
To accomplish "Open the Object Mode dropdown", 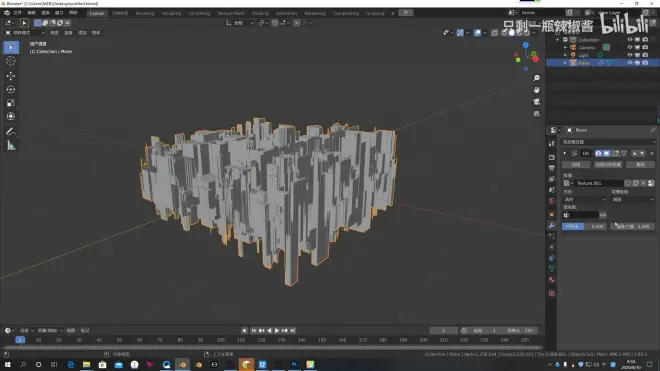I will coord(25,32).
